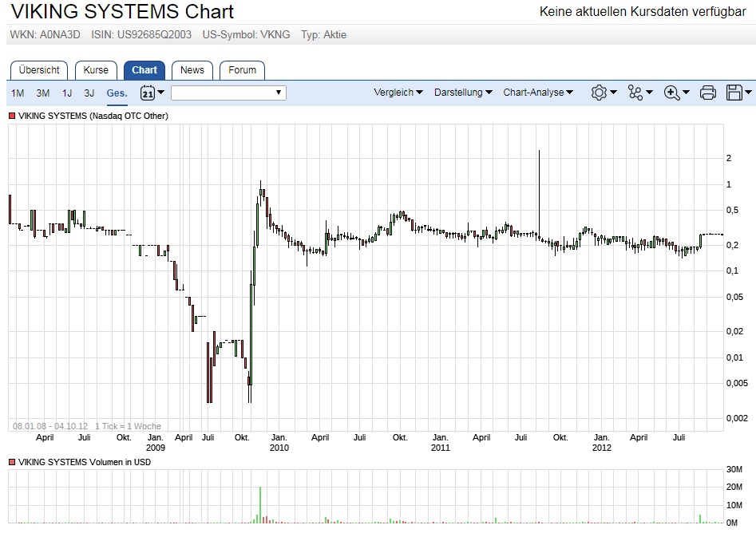Click the 10M volume axis label
Screen dimensions: 756x533
[734, 505]
